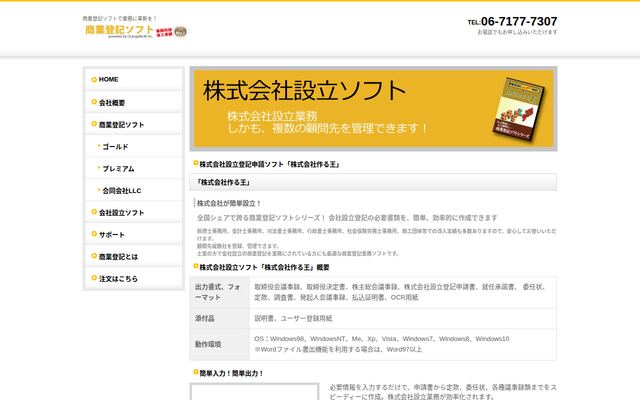
Task: Open 商業登記とは sidebar item
Action: click(x=134, y=256)
